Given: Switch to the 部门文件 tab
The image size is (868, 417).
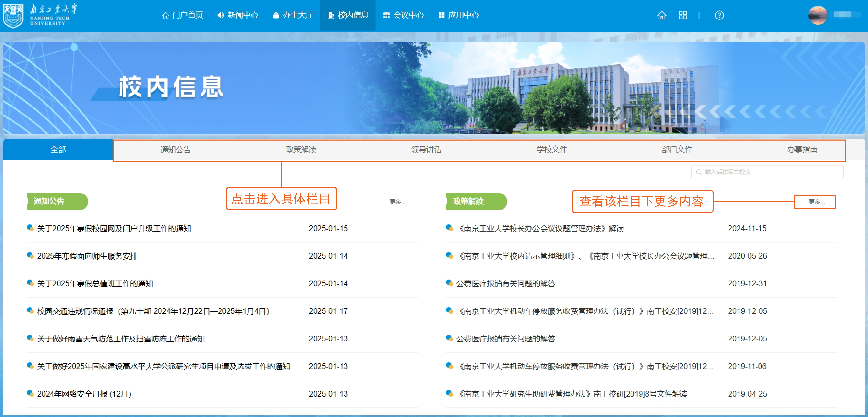Looking at the screenshot, I should click(x=677, y=150).
